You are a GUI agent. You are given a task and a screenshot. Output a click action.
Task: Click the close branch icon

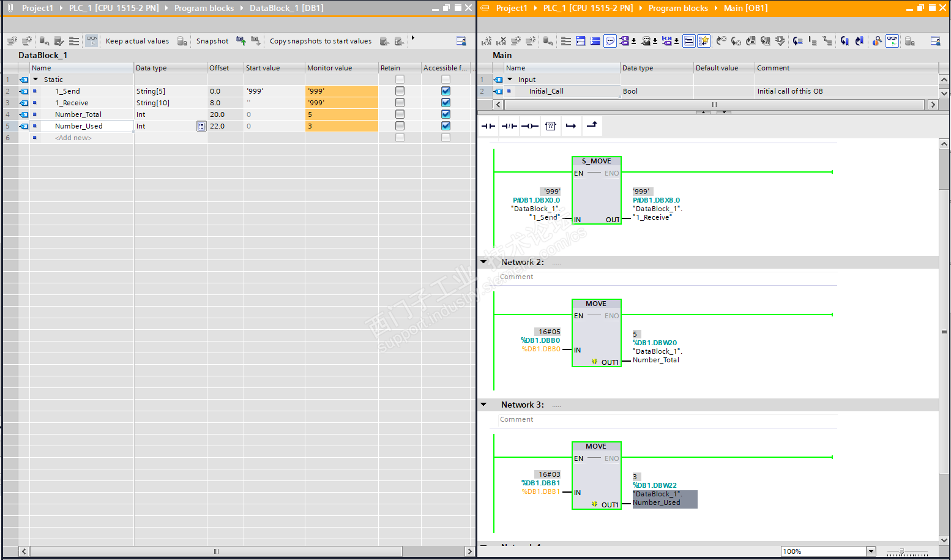(x=592, y=125)
